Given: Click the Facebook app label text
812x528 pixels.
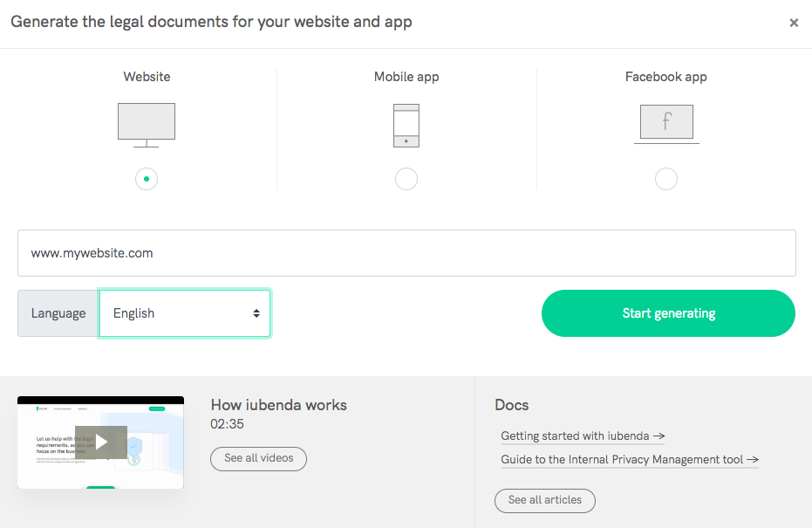Looking at the screenshot, I should (666, 77).
